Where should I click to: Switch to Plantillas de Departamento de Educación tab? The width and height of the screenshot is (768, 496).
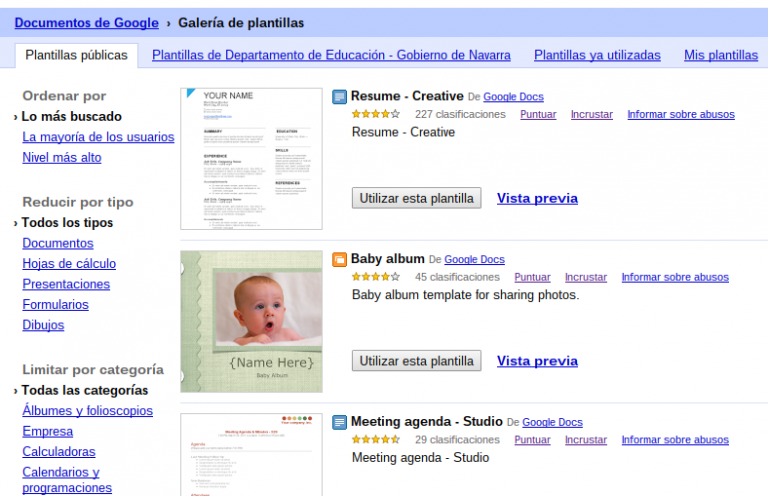coord(331,55)
